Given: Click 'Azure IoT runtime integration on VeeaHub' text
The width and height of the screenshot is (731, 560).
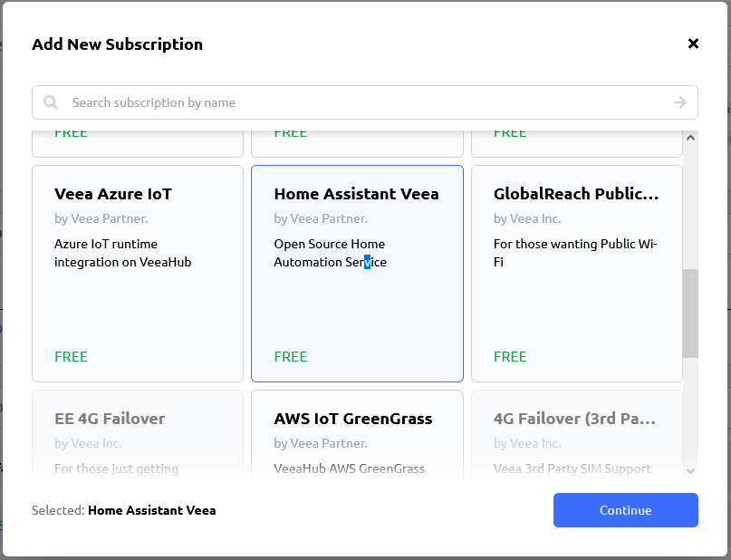Looking at the screenshot, I should (122, 253).
